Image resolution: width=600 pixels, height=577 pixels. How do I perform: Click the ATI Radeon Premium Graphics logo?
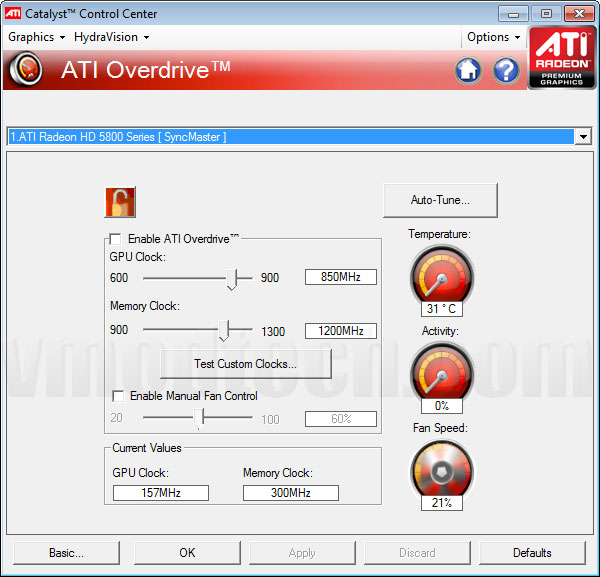tap(562, 58)
